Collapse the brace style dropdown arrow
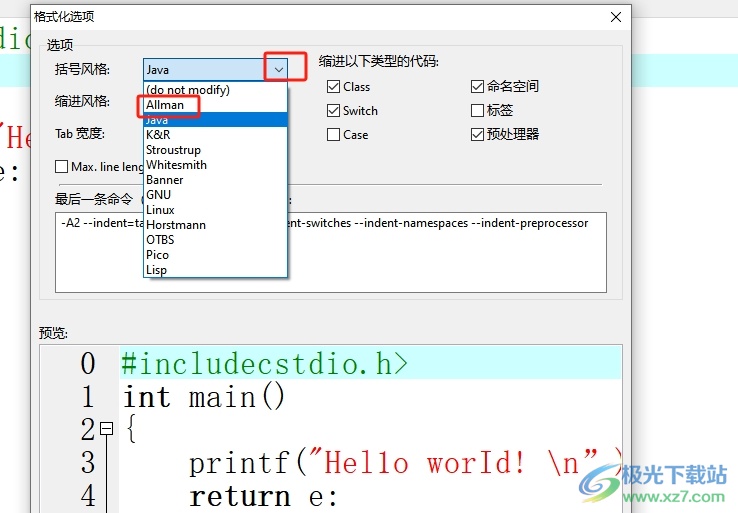738x513 pixels. [x=278, y=69]
